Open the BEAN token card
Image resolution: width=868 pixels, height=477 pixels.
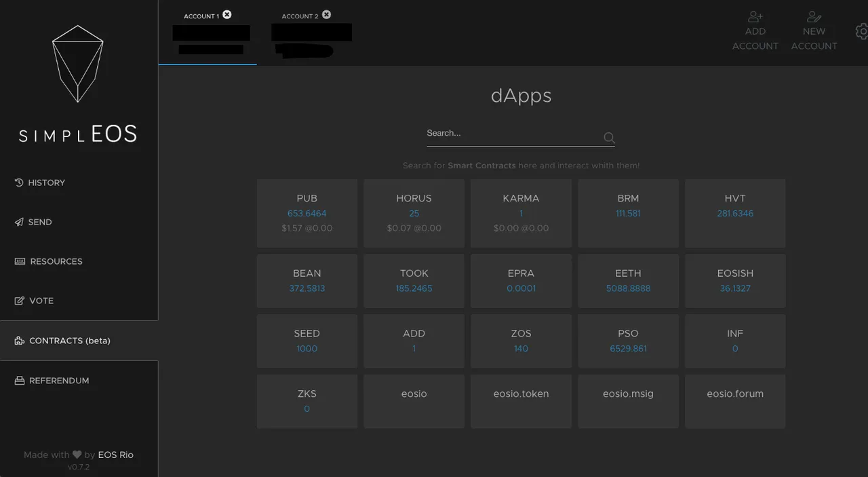tap(307, 281)
